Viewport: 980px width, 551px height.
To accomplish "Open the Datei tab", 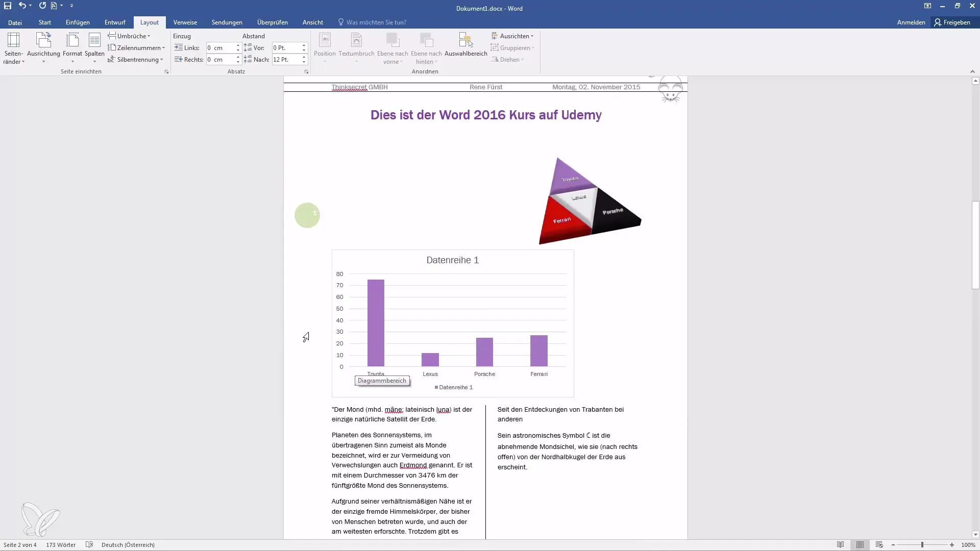I will pyautogui.click(x=15, y=22).
